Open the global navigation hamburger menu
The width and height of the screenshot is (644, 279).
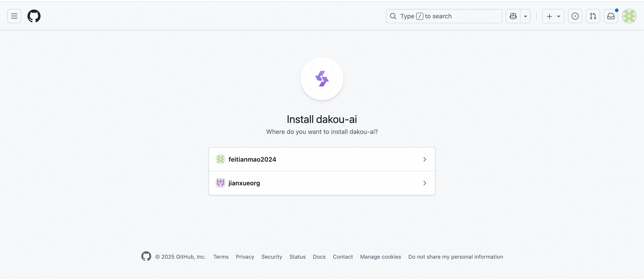[14, 16]
